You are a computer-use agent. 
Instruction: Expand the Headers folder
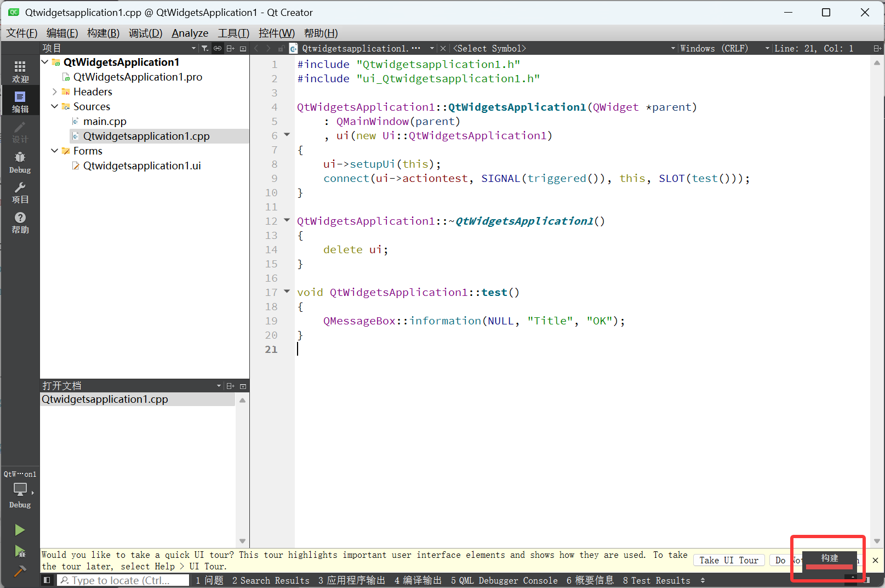pyautogui.click(x=55, y=92)
